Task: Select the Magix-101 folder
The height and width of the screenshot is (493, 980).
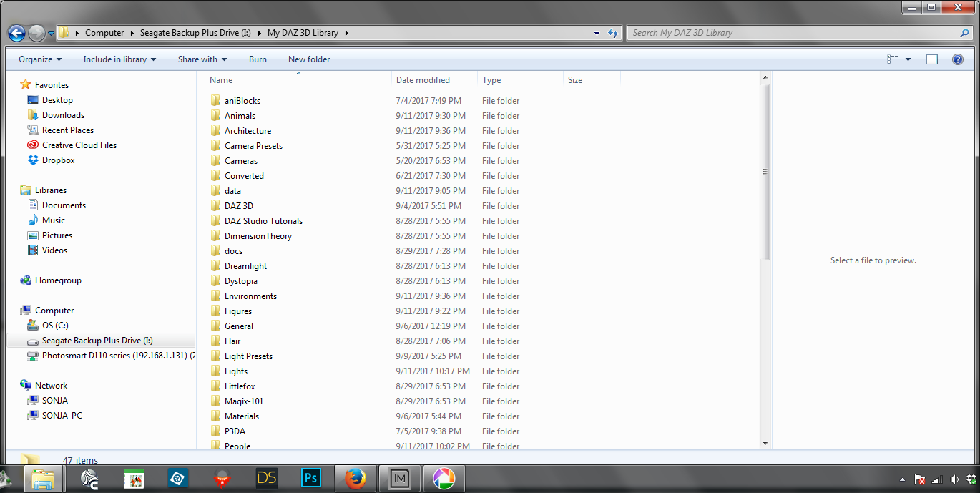Action: (x=244, y=401)
